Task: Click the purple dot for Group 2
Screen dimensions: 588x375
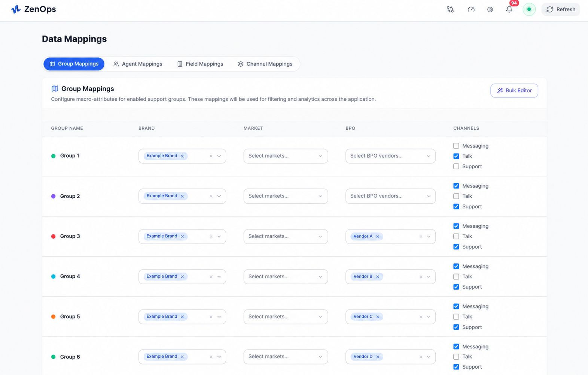Action: coord(53,196)
